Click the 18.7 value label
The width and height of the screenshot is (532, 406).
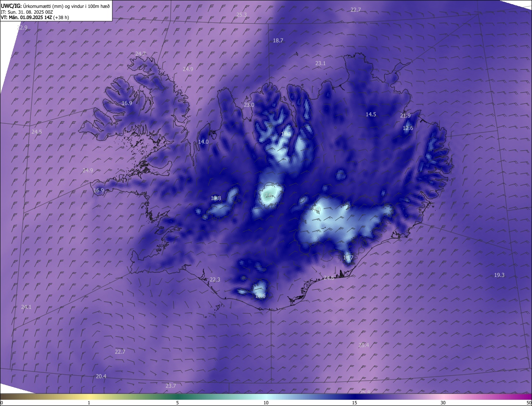(x=278, y=40)
